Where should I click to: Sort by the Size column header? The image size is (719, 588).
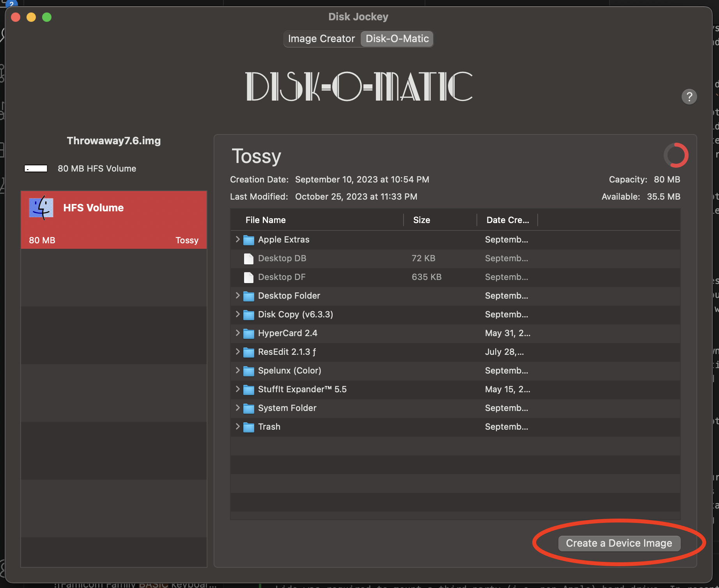tap(440, 220)
